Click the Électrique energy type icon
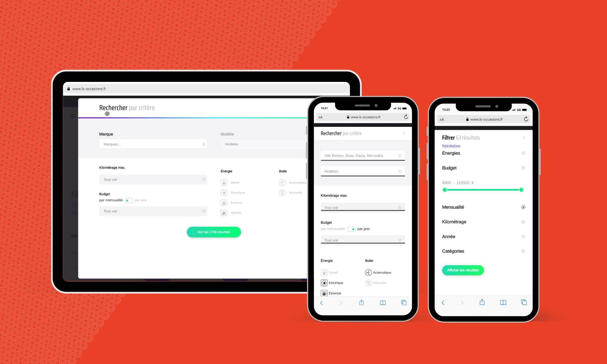This screenshot has width=607, height=364. [x=224, y=192]
